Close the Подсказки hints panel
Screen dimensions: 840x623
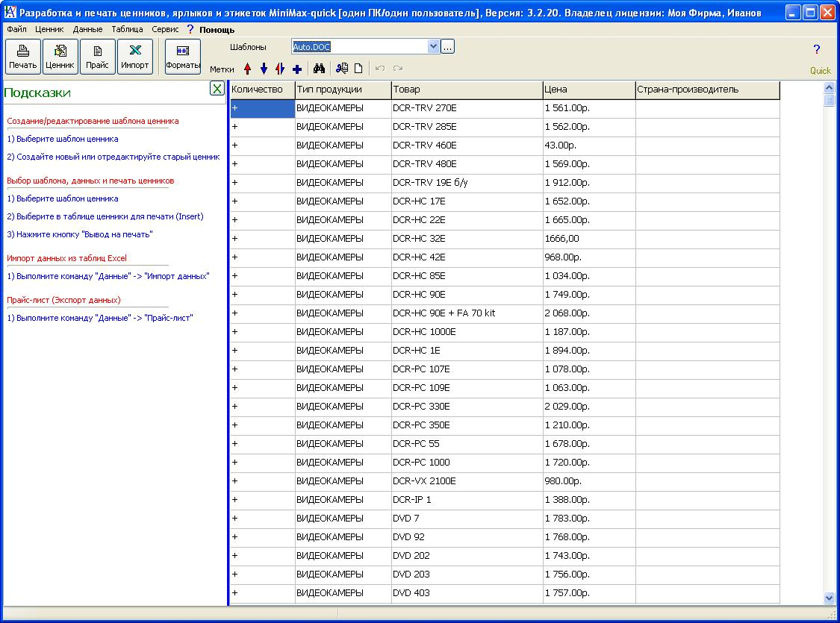pos(217,89)
